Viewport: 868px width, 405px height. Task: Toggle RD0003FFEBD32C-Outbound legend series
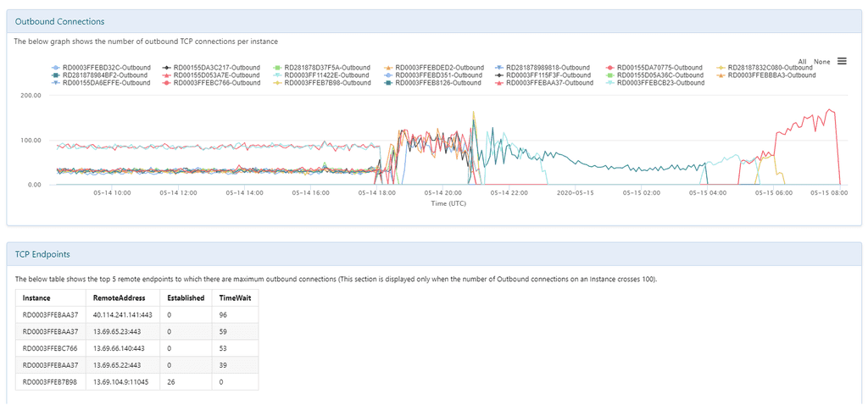pyautogui.click(x=100, y=68)
